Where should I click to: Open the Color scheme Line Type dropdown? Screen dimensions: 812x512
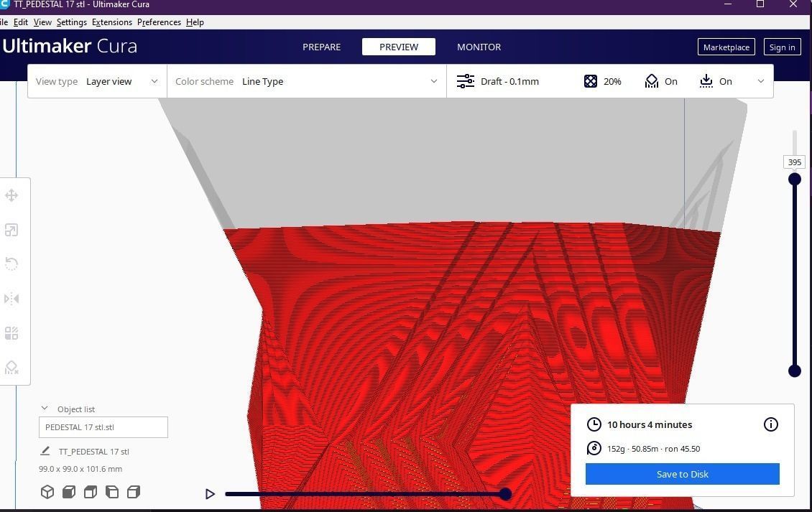pyautogui.click(x=307, y=81)
